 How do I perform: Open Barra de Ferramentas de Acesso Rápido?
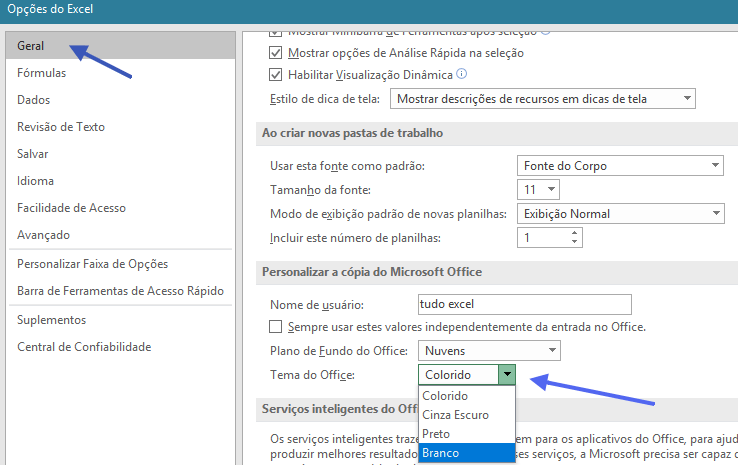[120, 291]
